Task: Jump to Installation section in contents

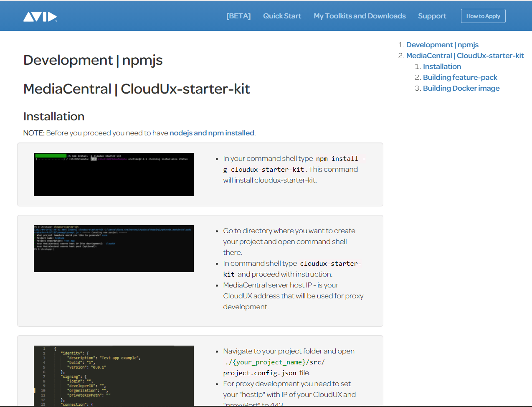Action: pyautogui.click(x=442, y=66)
